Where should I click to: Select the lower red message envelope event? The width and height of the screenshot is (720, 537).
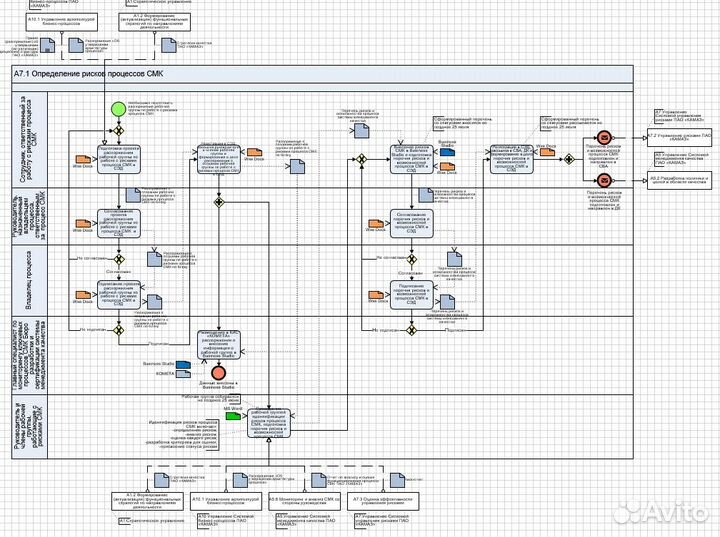[x=604, y=179]
